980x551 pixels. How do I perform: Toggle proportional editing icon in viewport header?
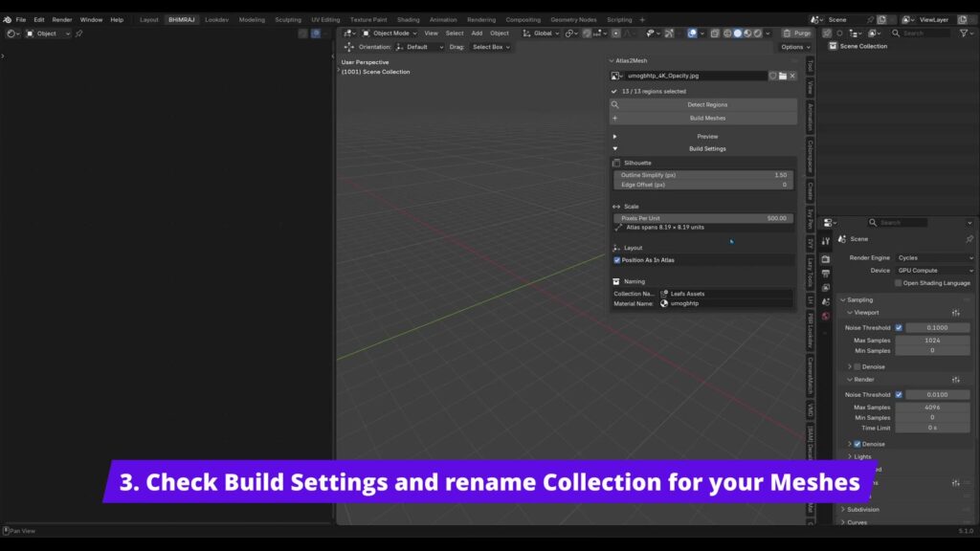615,33
